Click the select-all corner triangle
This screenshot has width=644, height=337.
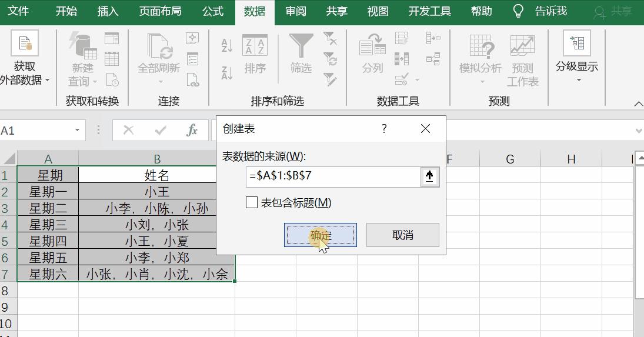click(9, 159)
